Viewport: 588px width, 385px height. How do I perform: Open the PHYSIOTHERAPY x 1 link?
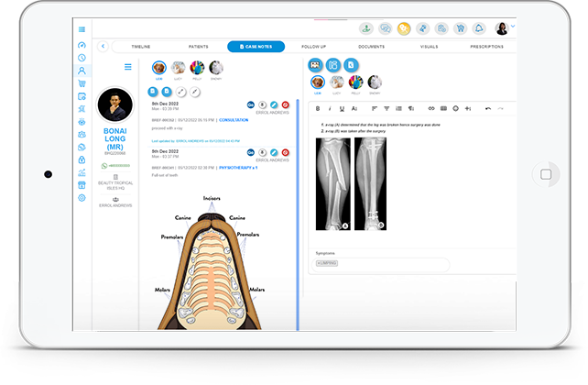click(x=238, y=168)
